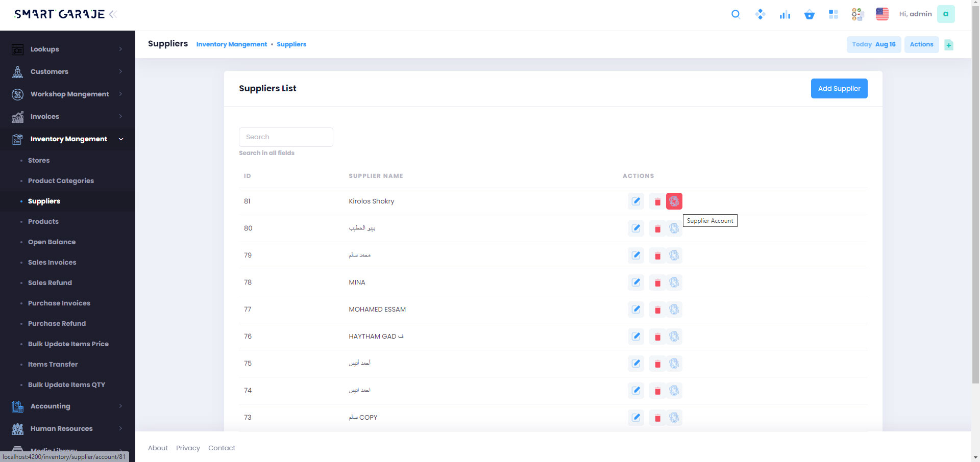Click the Add Supplier button
This screenshot has height=462, width=980.
(x=839, y=89)
